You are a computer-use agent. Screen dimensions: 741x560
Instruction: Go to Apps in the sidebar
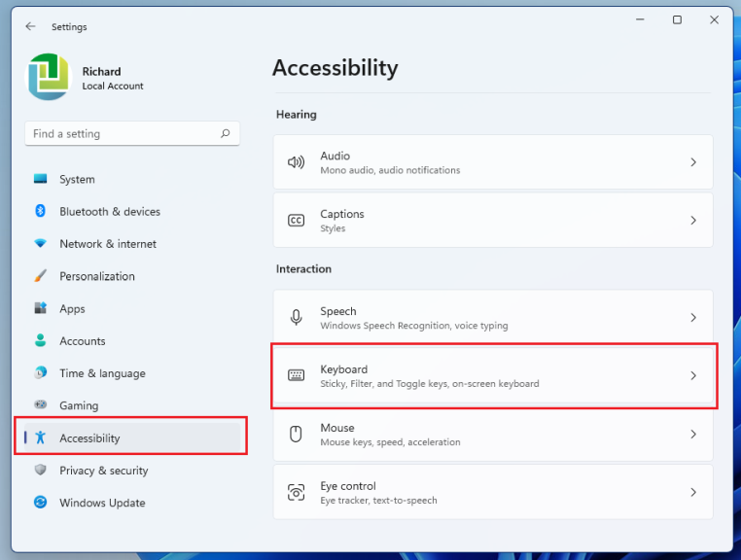tap(72, 309)
